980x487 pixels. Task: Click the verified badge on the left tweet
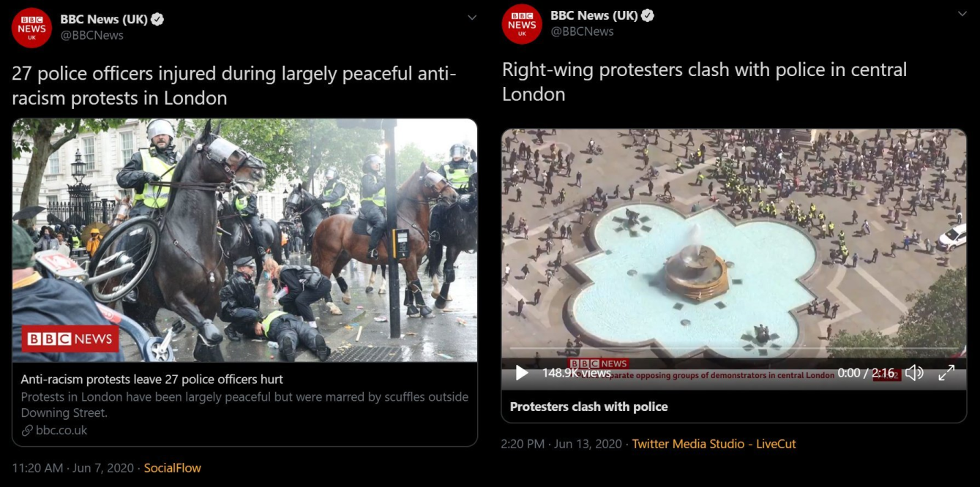[157, 20]
